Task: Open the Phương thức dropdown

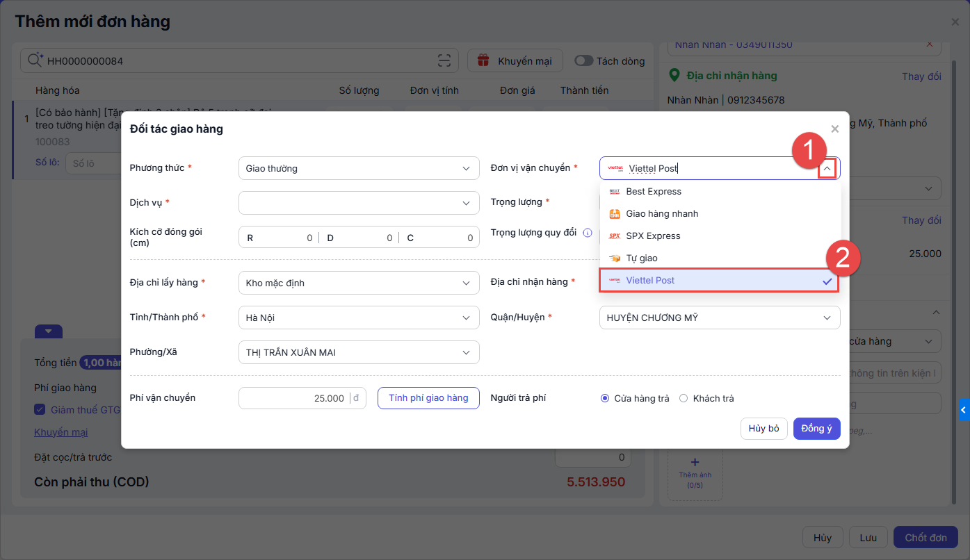Action: (x=358, y=168)
